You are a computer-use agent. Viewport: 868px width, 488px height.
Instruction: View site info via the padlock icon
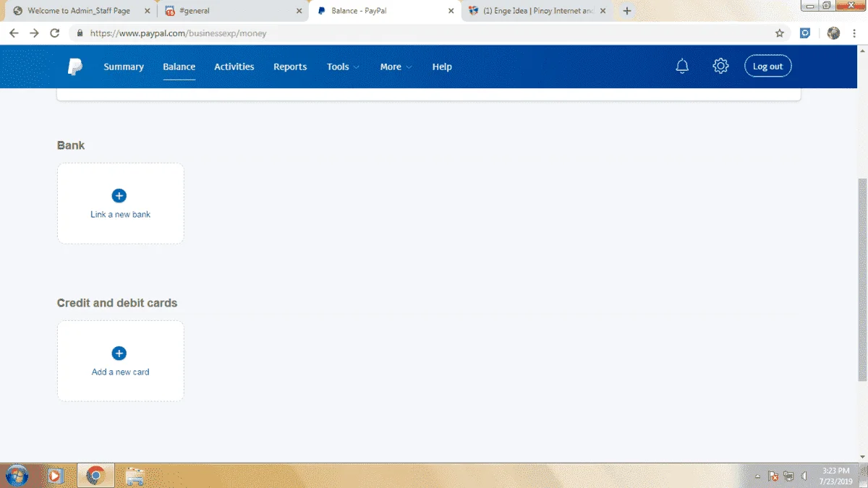pos(80,33)
